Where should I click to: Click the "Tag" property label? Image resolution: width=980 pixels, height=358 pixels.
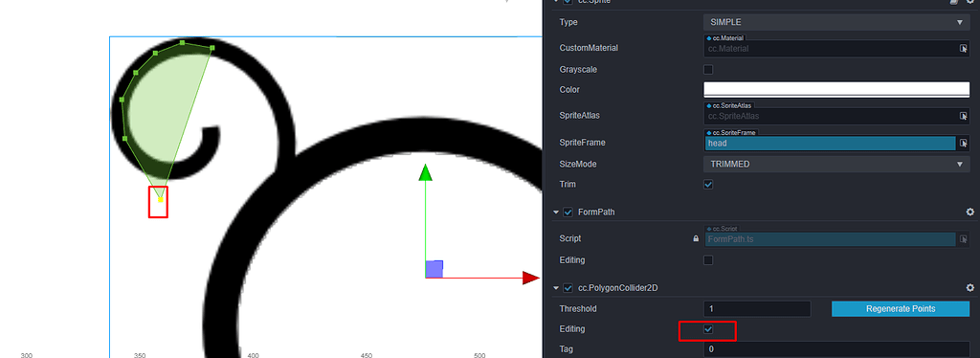tap(566, 349)
